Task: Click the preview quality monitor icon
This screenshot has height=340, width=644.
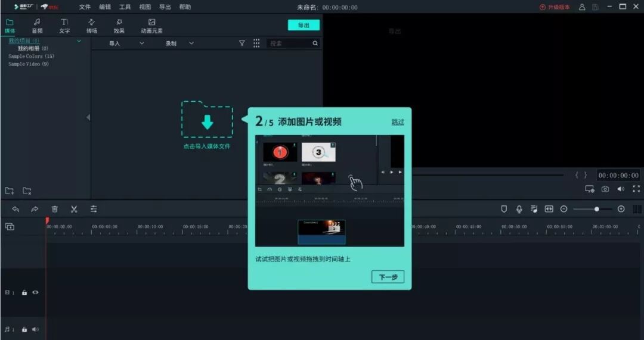Action: (x=590, y=189)
